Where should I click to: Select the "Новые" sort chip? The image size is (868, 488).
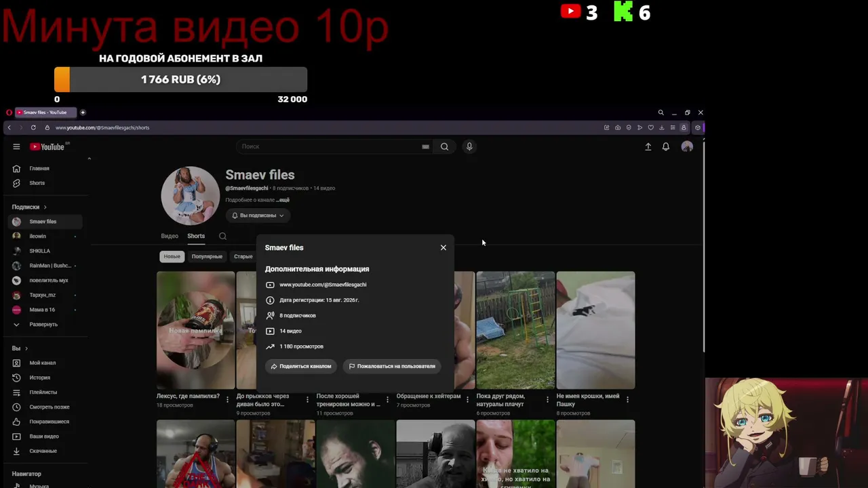[x=172, y=256]
